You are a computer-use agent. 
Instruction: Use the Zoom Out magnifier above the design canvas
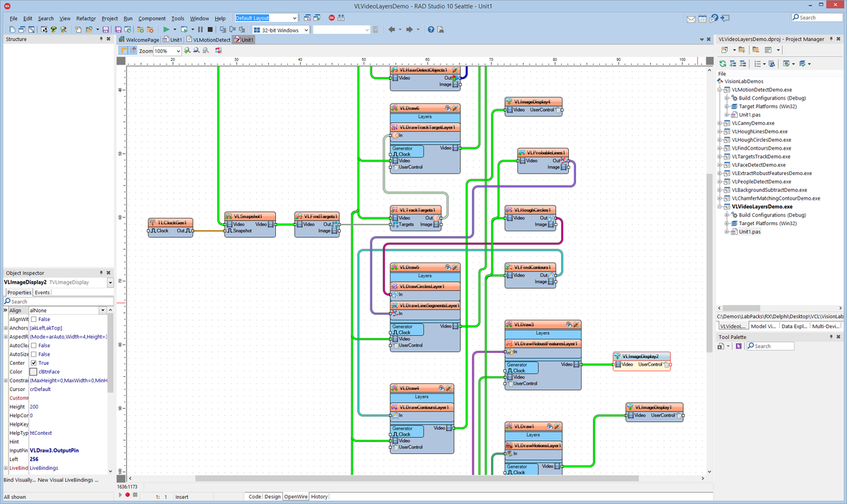pos(196,50)
